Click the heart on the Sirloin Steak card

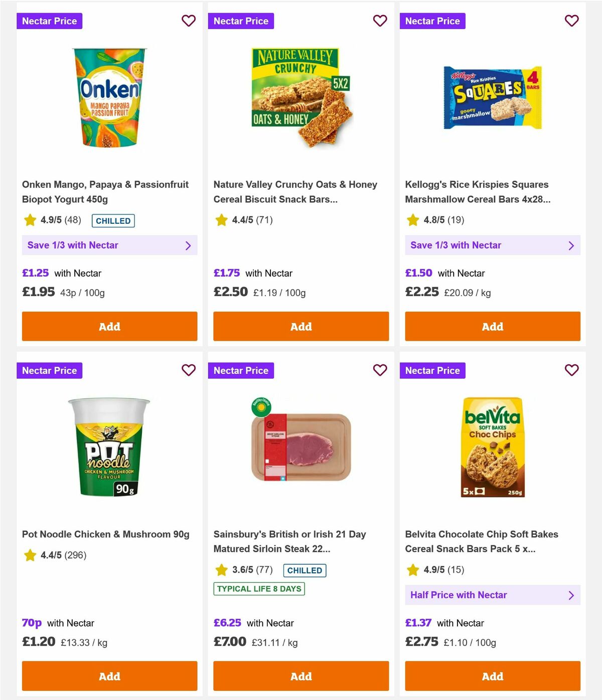tap(380, 370)
